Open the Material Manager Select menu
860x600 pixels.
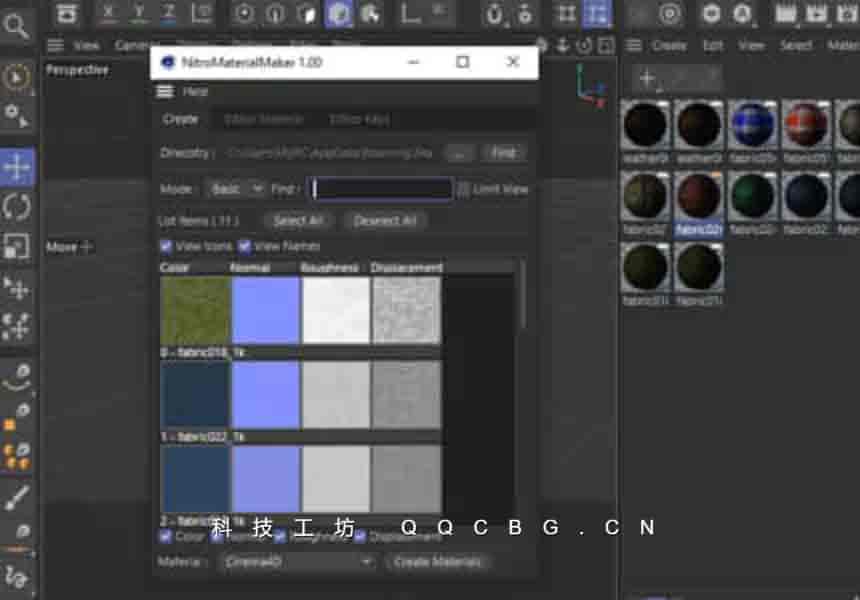pos(796,45)
